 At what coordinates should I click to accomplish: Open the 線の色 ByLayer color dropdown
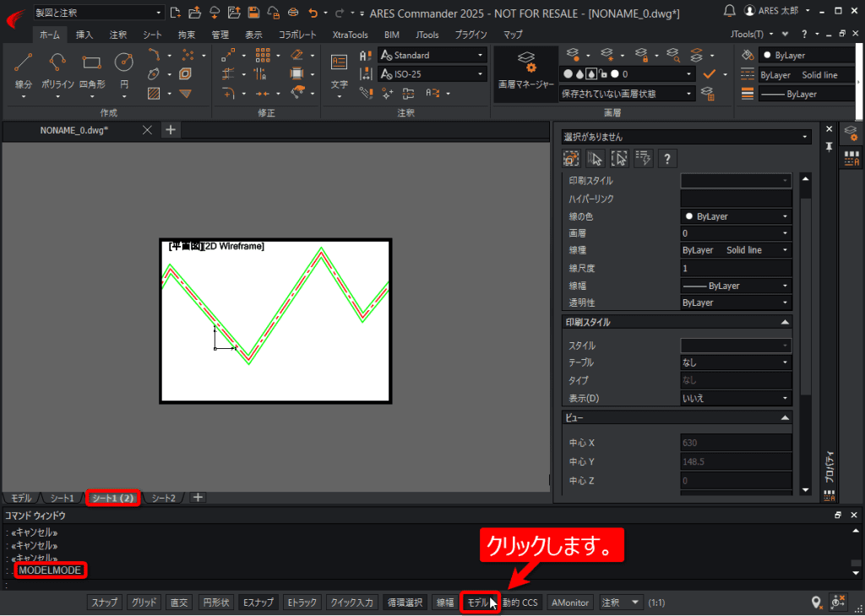(736, 216)
